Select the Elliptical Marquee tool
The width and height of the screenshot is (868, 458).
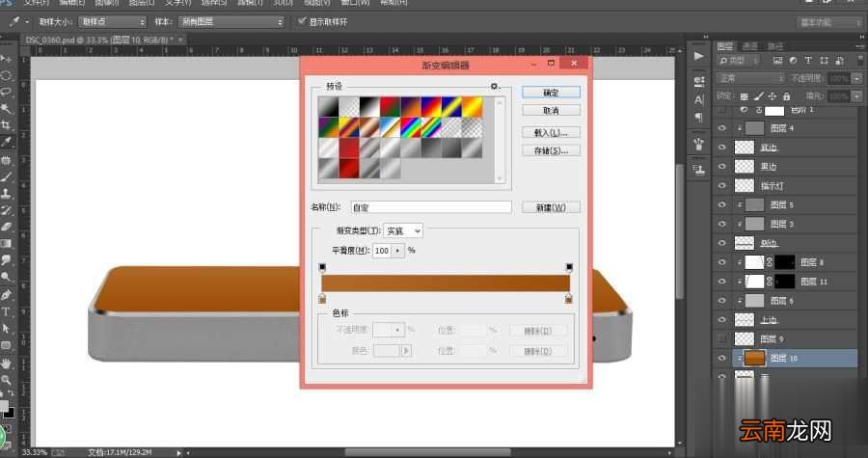(6, 75)
